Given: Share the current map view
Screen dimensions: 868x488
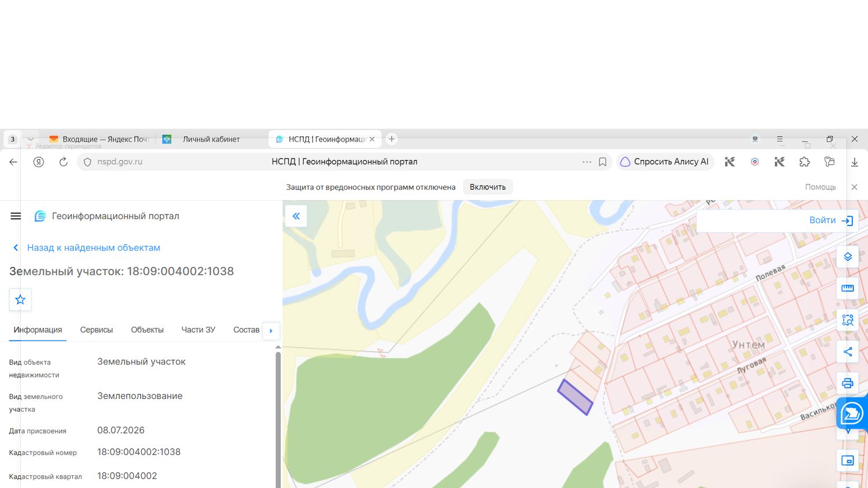Looking at the screenshot, I should click(847, 352).
